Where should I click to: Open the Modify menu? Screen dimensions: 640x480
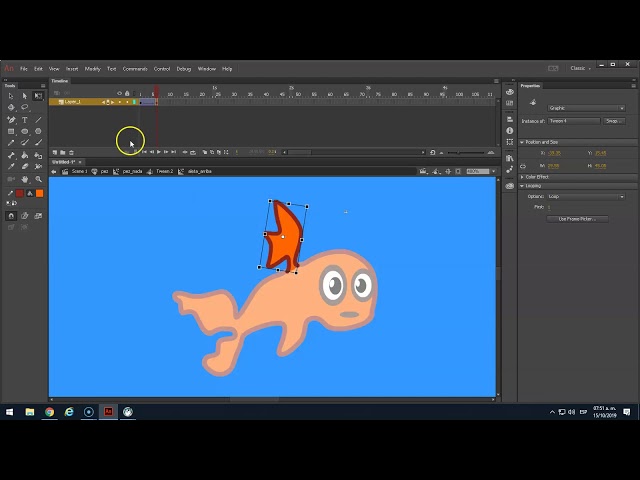pos(92,69)
